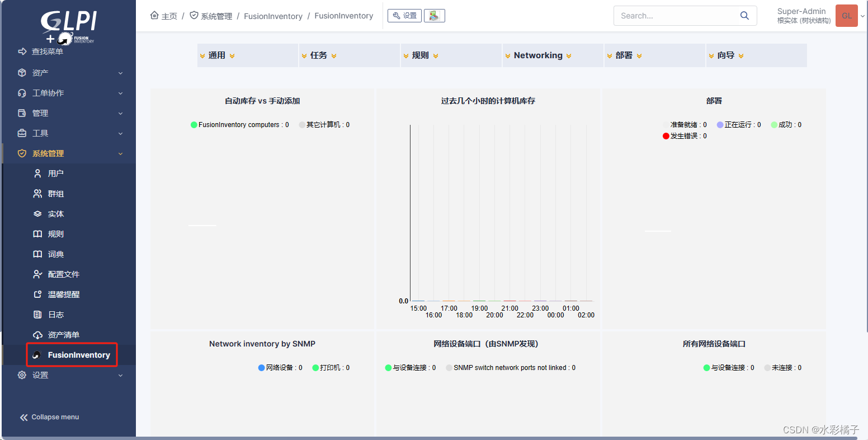The width and height of the screenshot is (868, 440).
Task: Open the 规则 dropdown menu in FusionInventory bar
Action: [451, 55]
